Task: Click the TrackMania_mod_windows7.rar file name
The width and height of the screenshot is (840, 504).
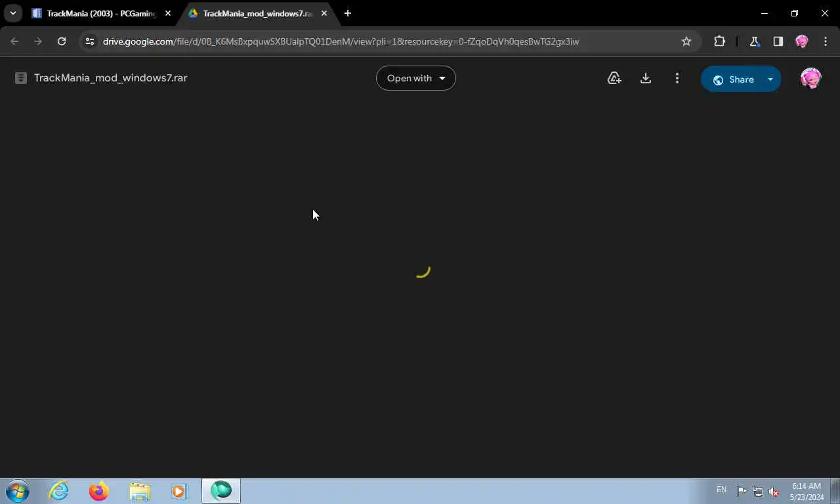Action: pyautogui.click(x=111, y=77)
